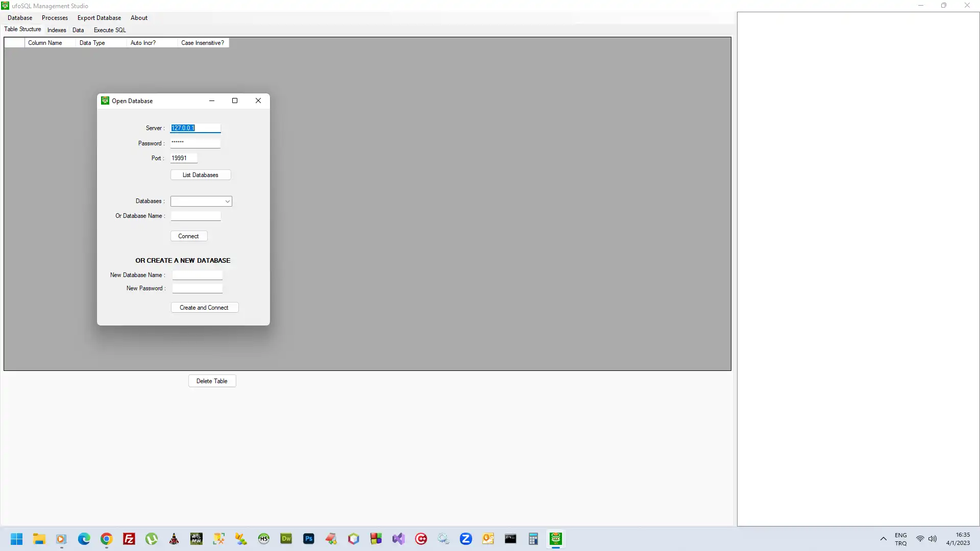The width and height of the screenshot is (980, 551).
Task: Switch to the Indexes tab
Action: click(x=57, y=30)
